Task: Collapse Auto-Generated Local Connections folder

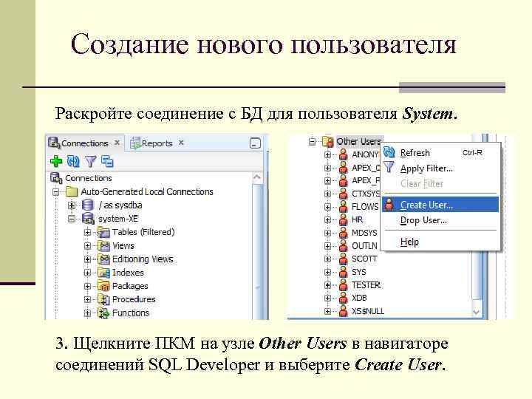Action: (56, 192)
